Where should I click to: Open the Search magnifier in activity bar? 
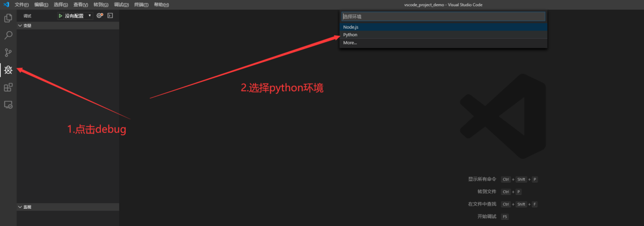[8, 35]
